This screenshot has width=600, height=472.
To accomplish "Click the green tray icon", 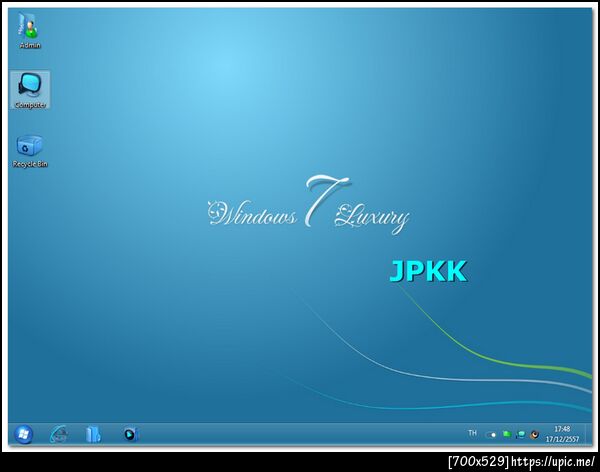I will click(x=507, y=434).
